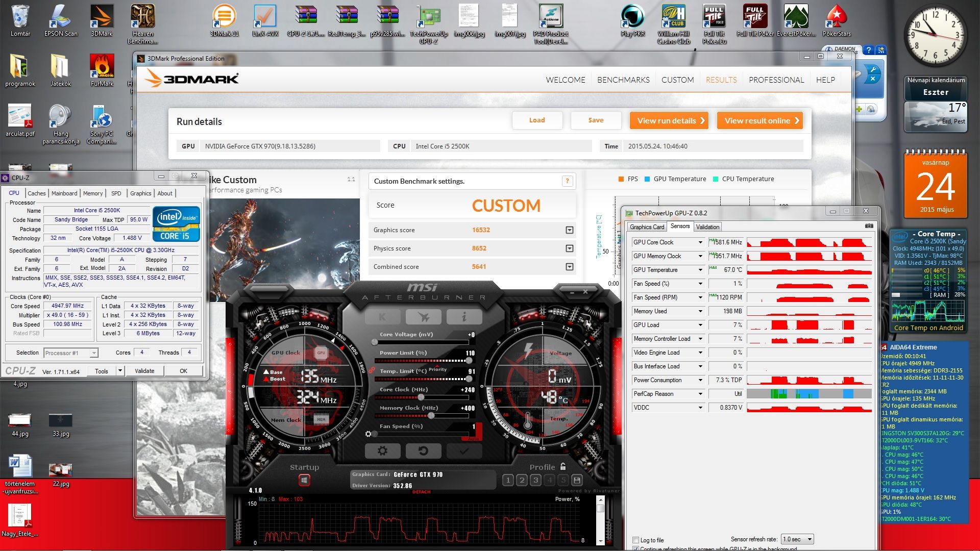980x551 pixels.
Task: Switch to GPU-Z Graphics Card tab
Action: (647, 227)
